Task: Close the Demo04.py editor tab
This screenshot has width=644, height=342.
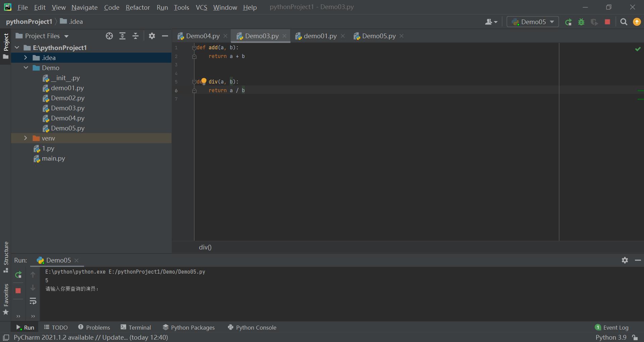Action: click(x=225, y=36)
